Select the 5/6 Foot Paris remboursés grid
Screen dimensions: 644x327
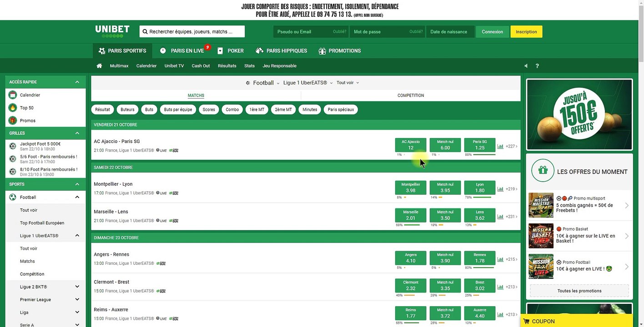45,159
